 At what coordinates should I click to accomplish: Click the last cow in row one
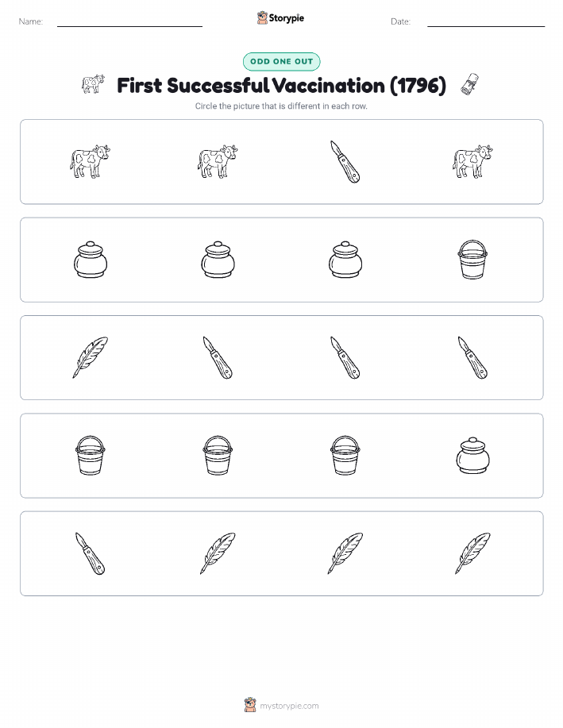pyautogui.click(x=472, y=162)
